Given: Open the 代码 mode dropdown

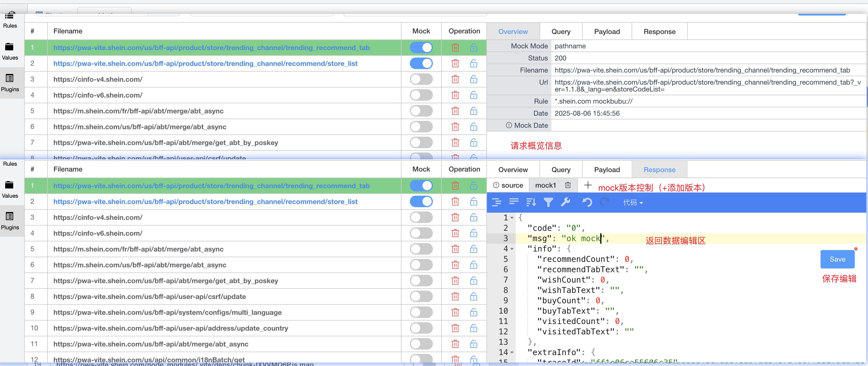Looking at the screenshot, I should pos(632,203).
